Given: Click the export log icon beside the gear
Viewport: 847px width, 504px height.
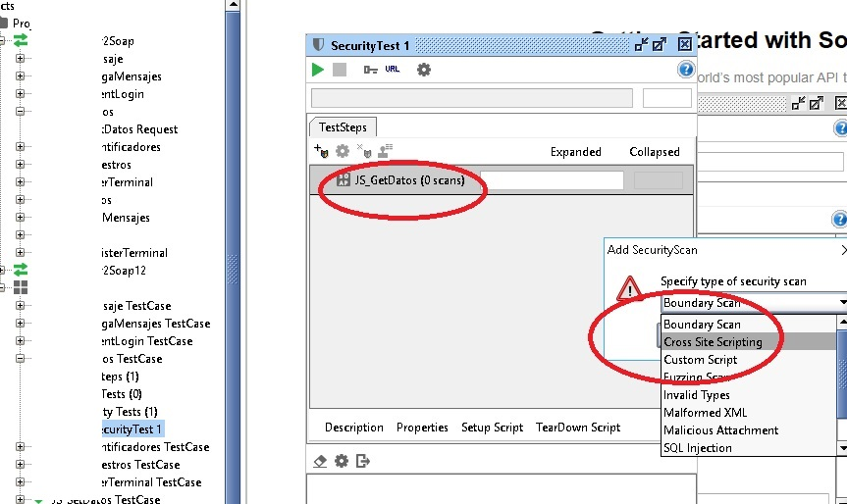Looking at the screenshot, I should pyautogui.click(x=363, y=461).
